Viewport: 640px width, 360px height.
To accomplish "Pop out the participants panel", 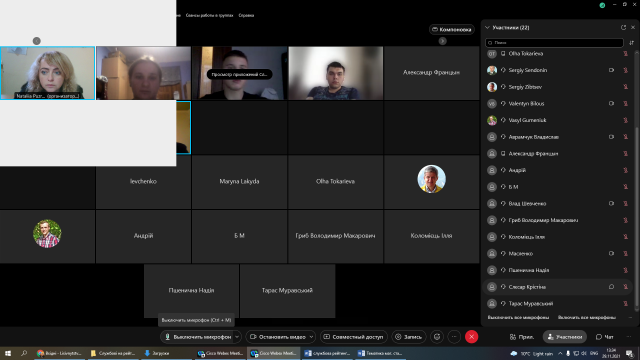I will coord(623,27).
